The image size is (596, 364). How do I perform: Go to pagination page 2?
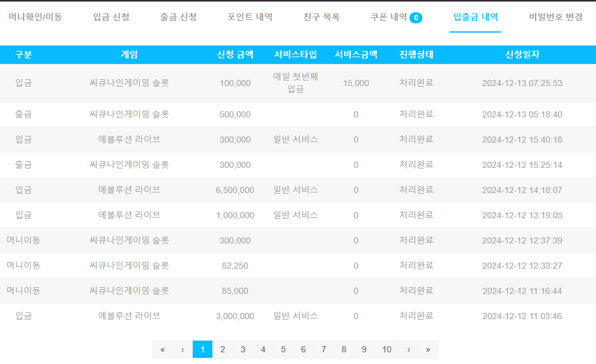[x=223, y=349]
